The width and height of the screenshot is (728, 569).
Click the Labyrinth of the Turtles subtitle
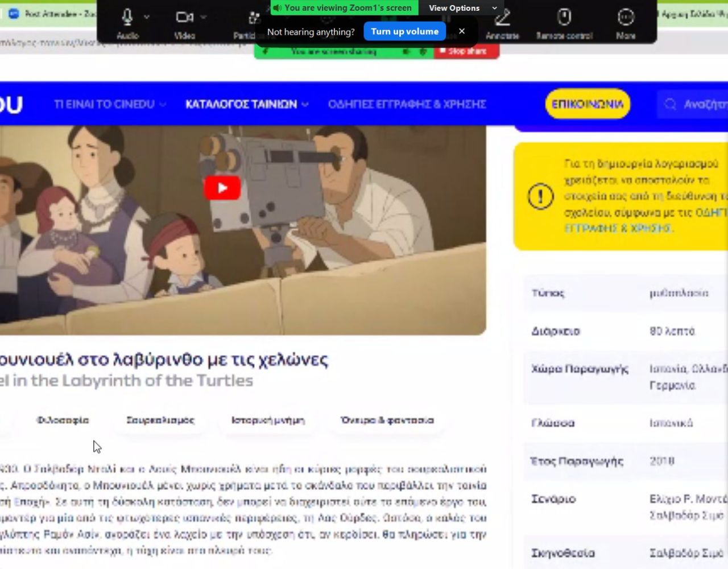[x=126, y=381]
